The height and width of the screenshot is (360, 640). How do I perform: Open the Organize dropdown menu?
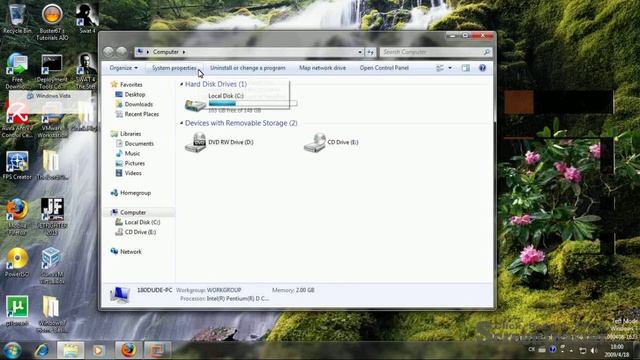(x=124, y=68)
